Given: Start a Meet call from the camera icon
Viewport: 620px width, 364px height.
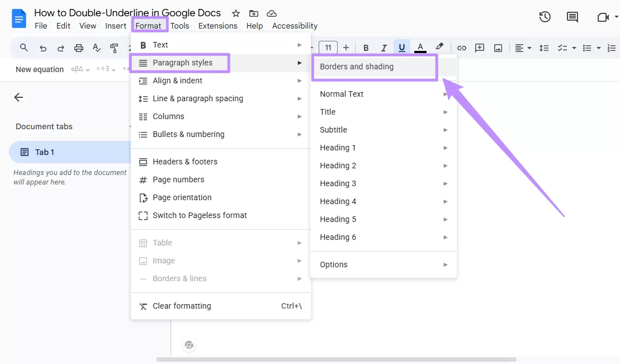Looking at the screenshot, I should pyautogui.click(x=605, y=17).
